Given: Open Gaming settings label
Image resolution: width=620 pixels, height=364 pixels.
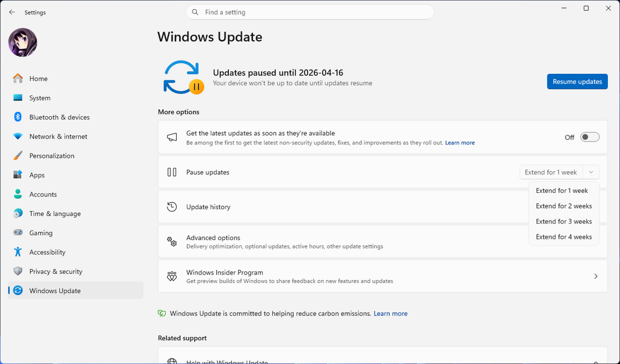Looking at the screenshot, I should (41, 233).
